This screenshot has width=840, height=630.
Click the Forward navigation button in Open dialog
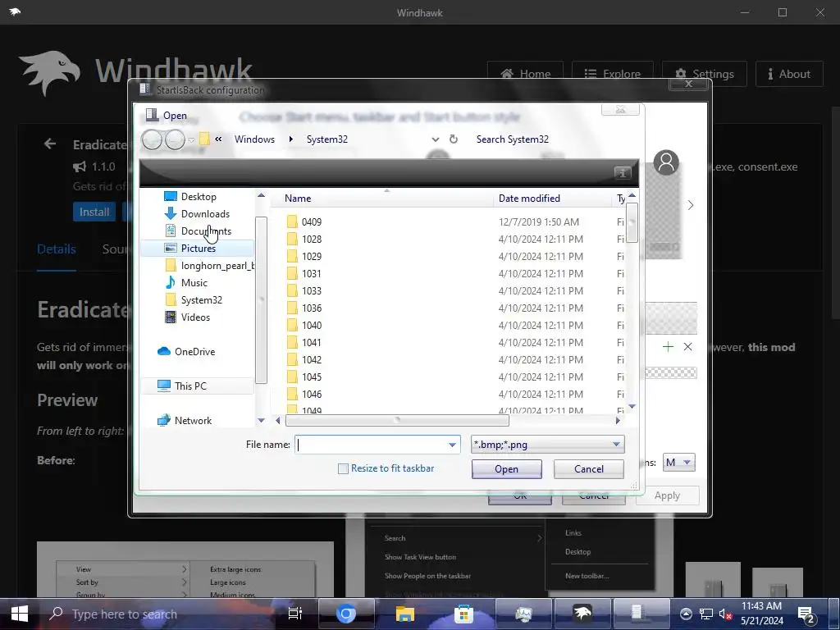pyautogui.click(x=175, y=139)
